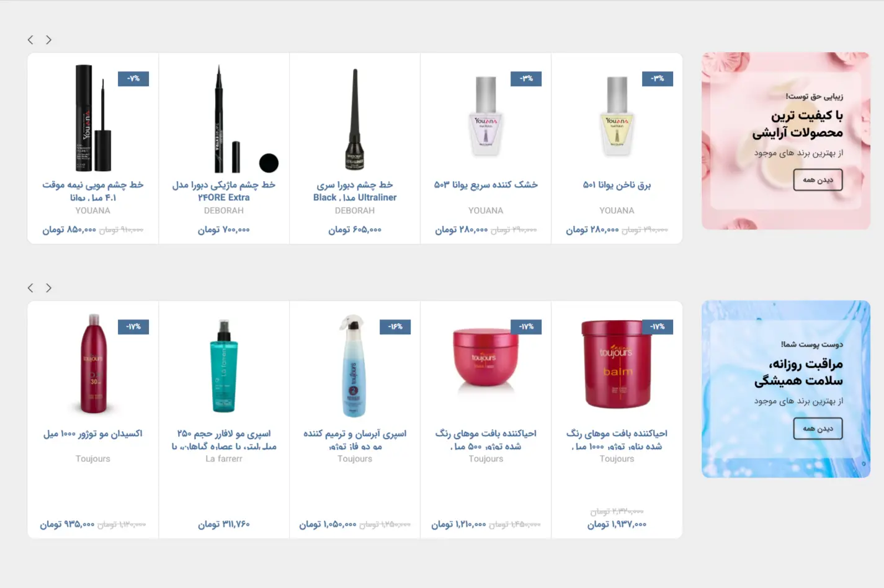
Task: Click previous arrow of hair products carousel
Action: [x=30, y=288]
